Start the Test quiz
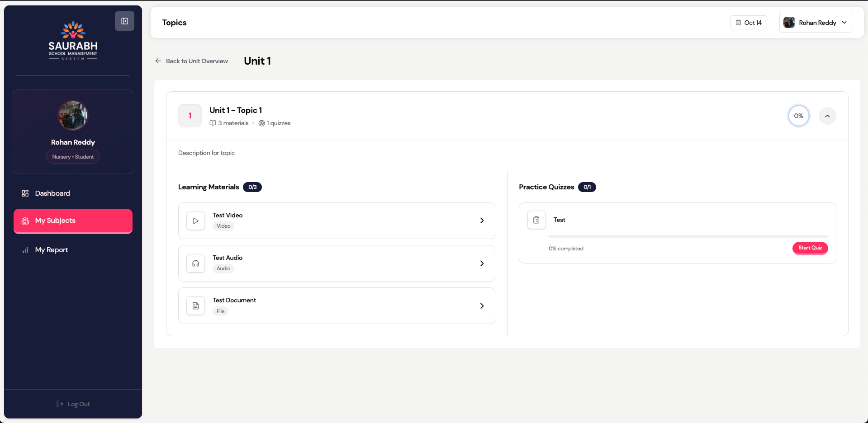The image size is (868, 423). (x=810, y=248)
